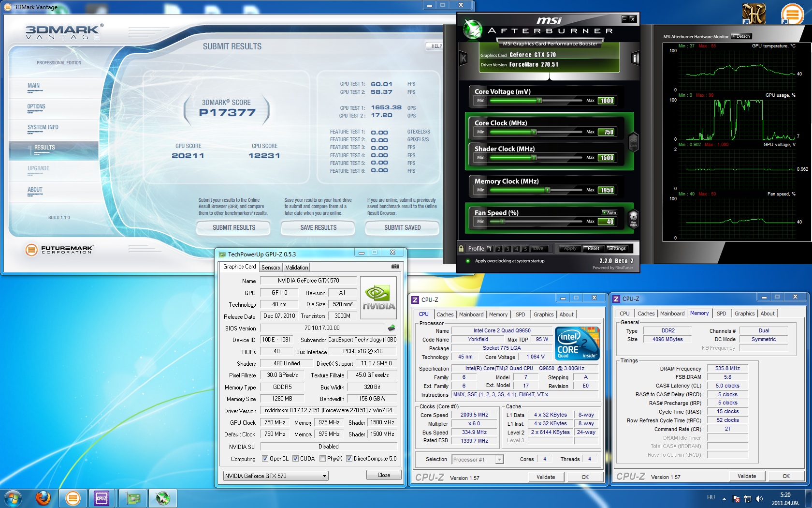Screen dimensions: 812x508
Task: Toggle Auto fan speed in Afterburner
Action: [x=609, y=212]
